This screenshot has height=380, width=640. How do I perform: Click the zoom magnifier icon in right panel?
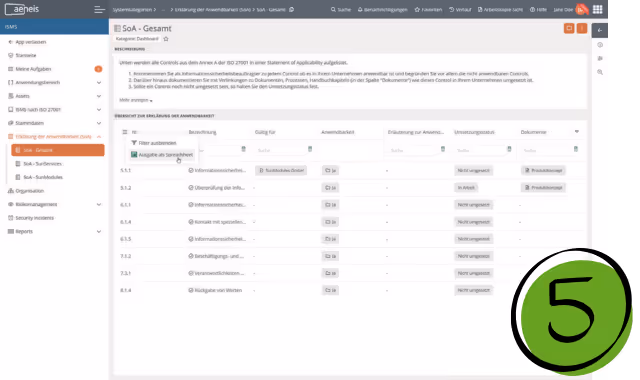pyautogui.click(x=600, y=72)
